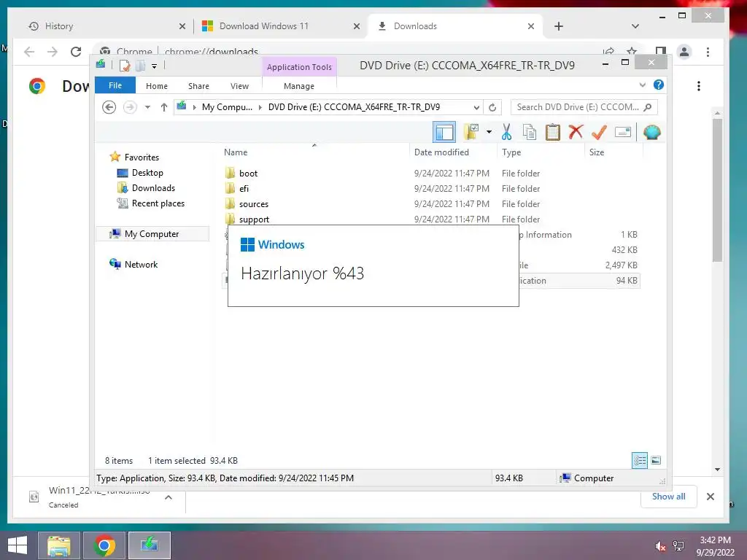Click Show all downloads button

(669, 497)
